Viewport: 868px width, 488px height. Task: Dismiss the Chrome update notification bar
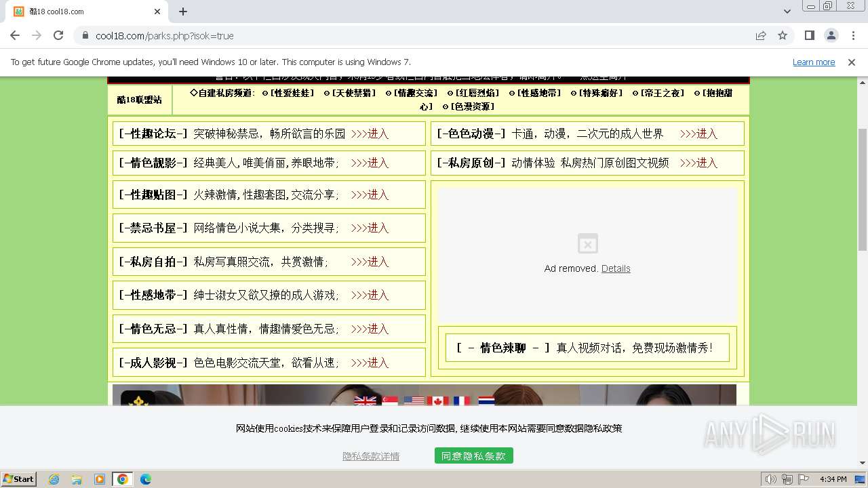[x=852, y=62]
